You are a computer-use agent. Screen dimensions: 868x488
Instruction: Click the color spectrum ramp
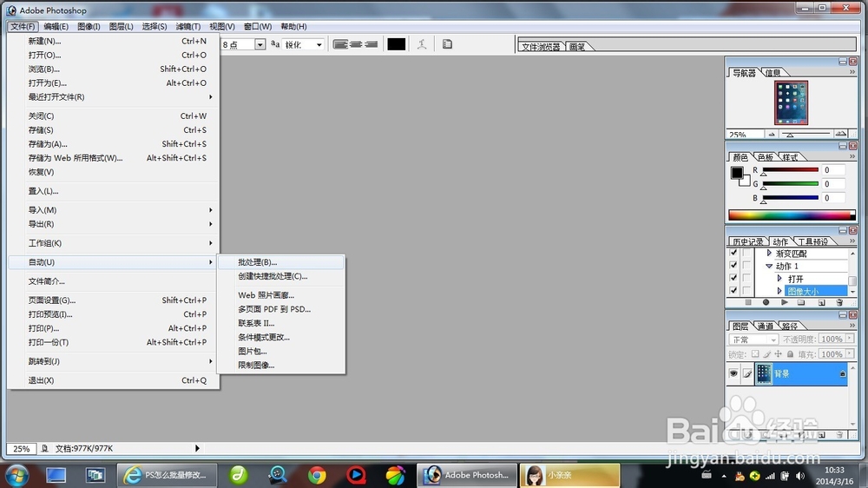792,215
